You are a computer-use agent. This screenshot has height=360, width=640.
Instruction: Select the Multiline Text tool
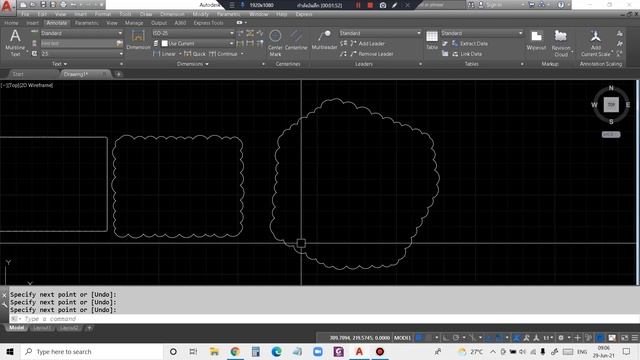[x=15, y=42]
